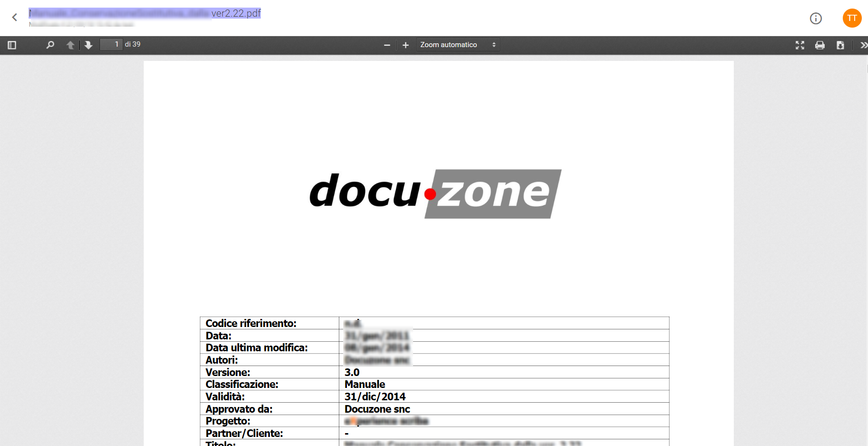Zoom in with the plus button
Viewport: 868px width, 446px height.
pyautogui.click(x=405, y=45)
